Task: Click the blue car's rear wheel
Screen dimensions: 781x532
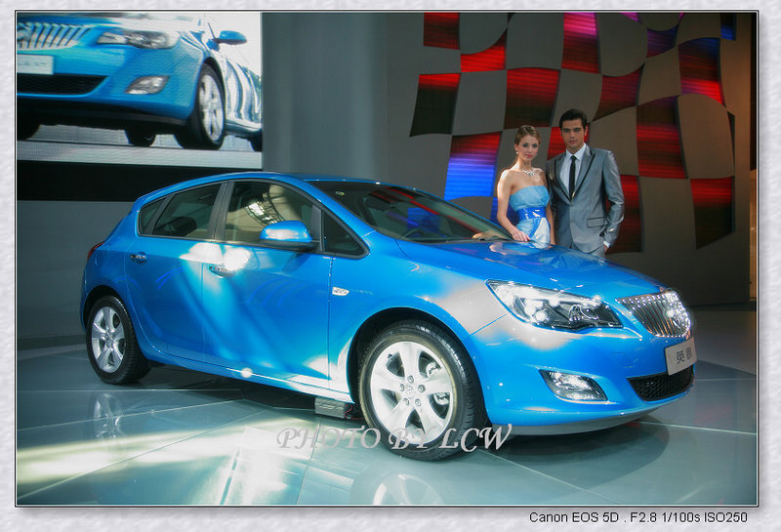Action: (x=109, y=339)
